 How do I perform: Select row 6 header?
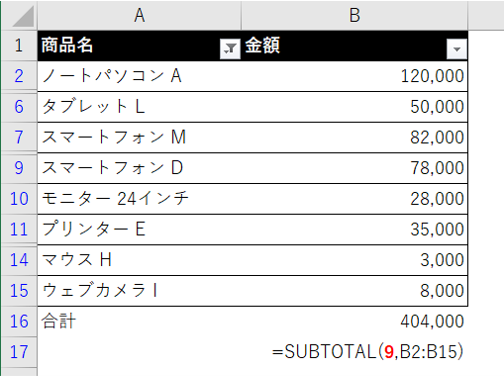coord(19,107)
